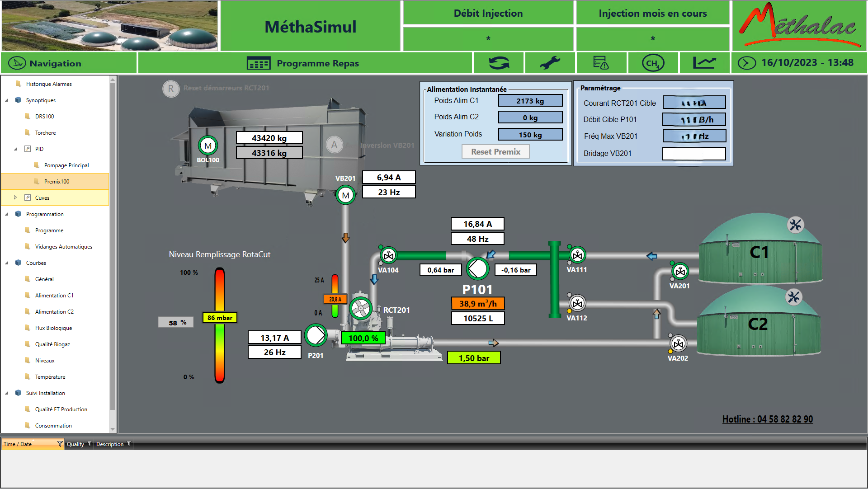
Task: Open Pompage Principal view
Action: pos(66,165)
